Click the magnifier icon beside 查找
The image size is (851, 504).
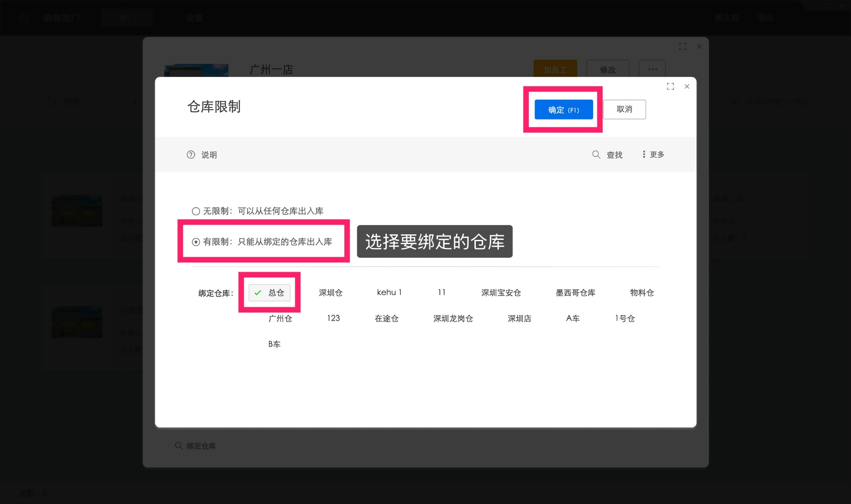click(596, 154)
